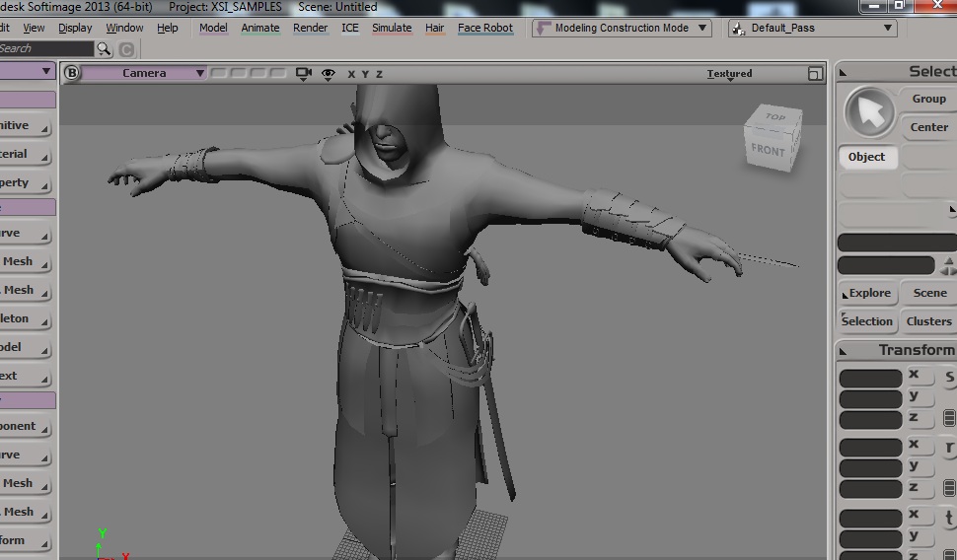Click the Scene button
This screenshot has width=957, height=560.
(x=929, y=293)
